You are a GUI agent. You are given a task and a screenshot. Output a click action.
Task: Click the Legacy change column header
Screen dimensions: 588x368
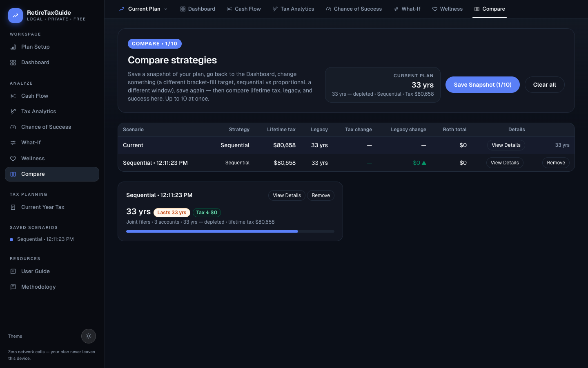coord(408,130)
